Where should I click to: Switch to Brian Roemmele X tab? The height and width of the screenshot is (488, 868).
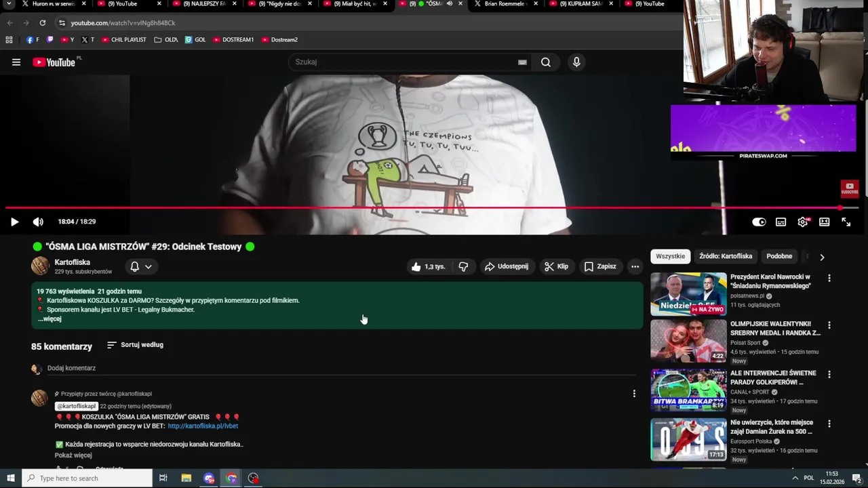[506, 4]
